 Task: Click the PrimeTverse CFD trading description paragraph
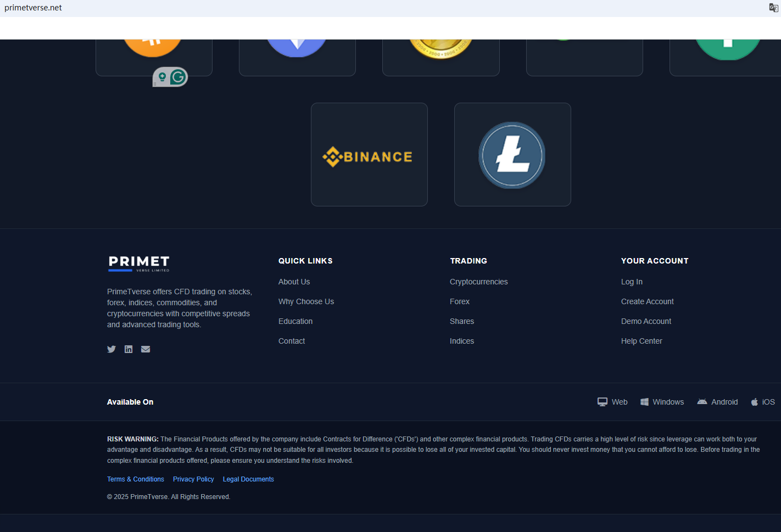click(x=180, y=308)
